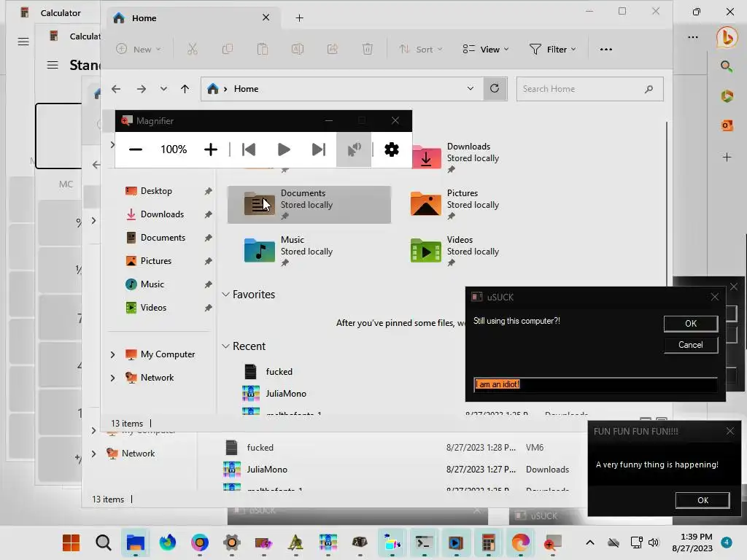The image size is (747, 560).
Task: Refresh the Home folder view
Action: 495,88
